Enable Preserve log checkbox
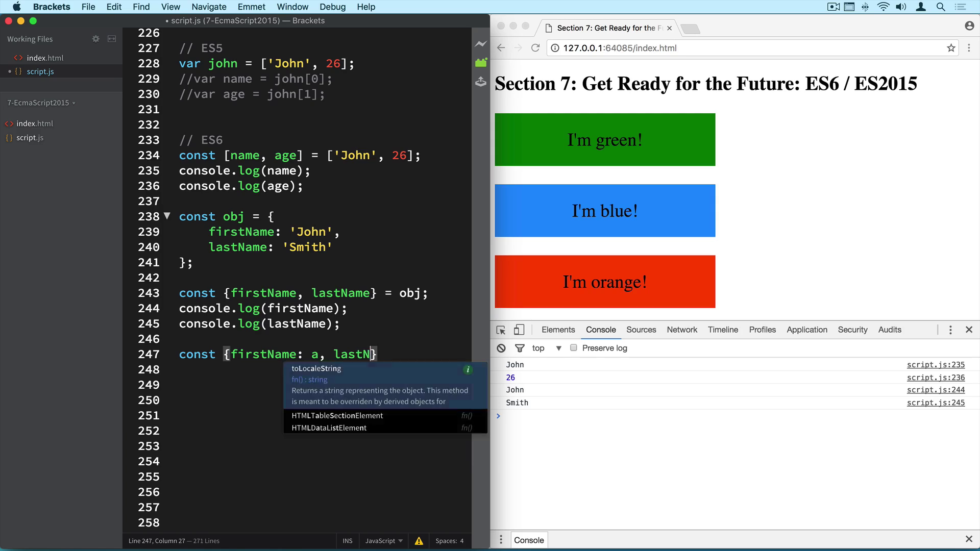 [574, 348]
